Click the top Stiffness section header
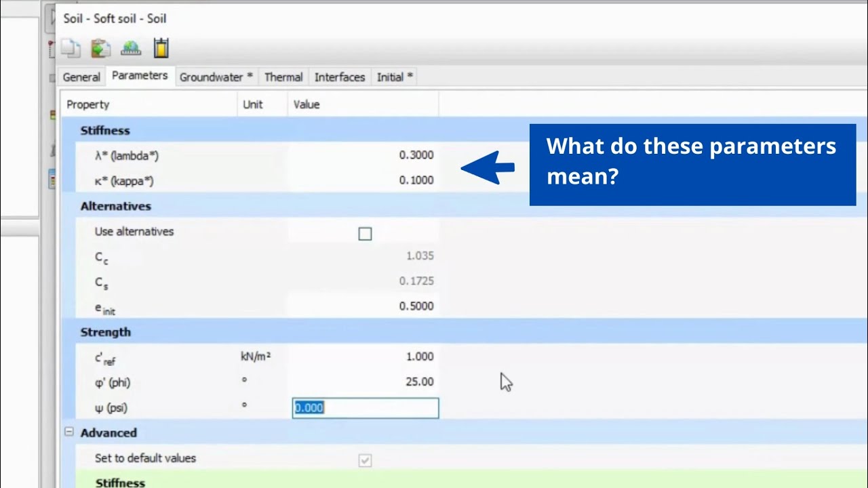 [x=105, y=131]
